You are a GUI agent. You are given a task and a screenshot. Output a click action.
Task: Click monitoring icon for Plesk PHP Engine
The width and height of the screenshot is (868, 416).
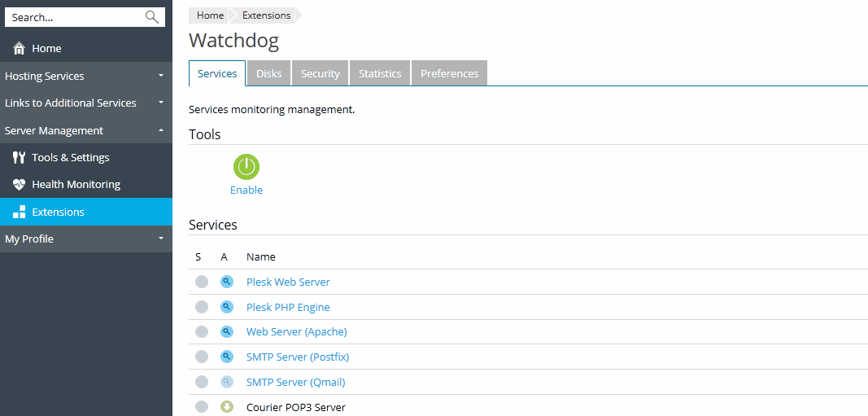tap(227, 307)
